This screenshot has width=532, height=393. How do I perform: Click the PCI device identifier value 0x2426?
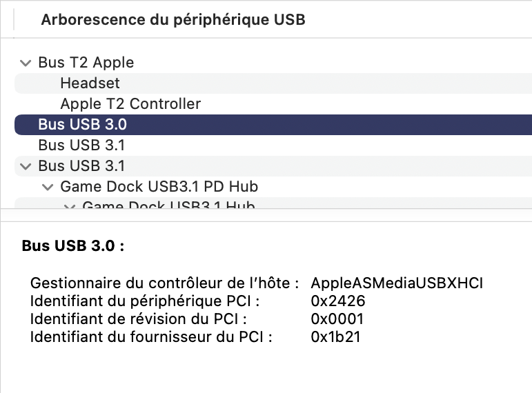(x=338, y=301)
